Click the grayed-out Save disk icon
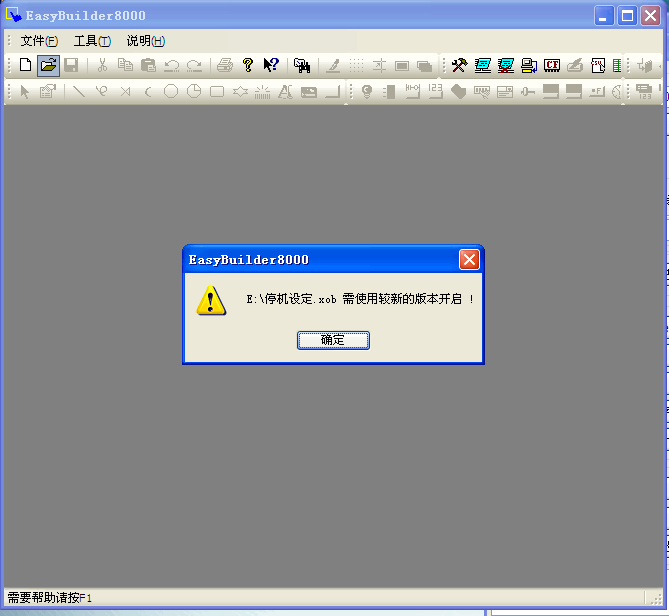The width and height of the screenshot is (669, 616). tap(71, 66)
